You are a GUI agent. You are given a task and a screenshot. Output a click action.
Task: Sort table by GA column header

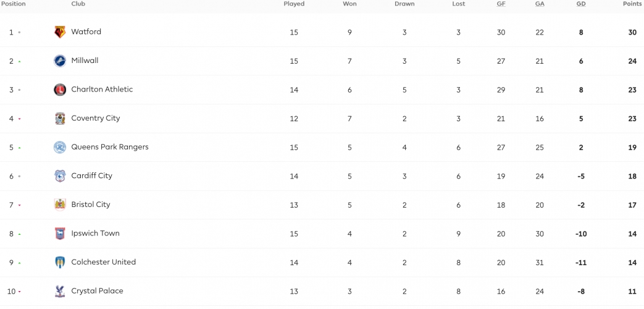pos(540,4)
